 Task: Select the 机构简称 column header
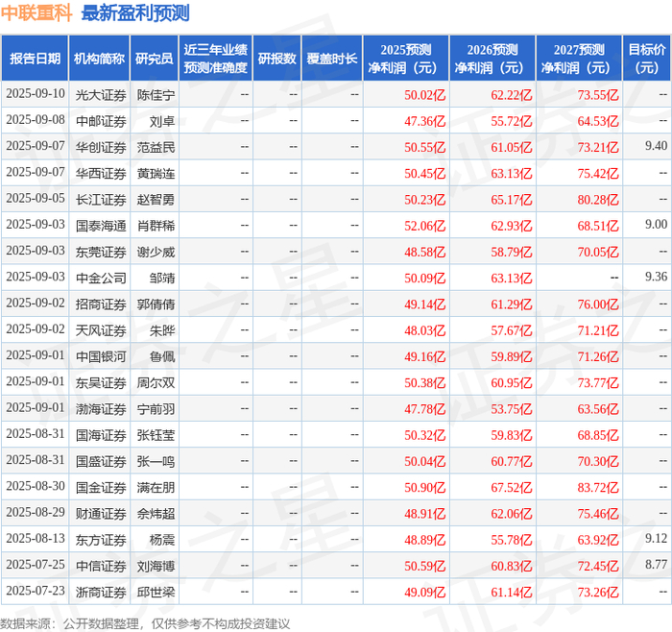pos(100,59)
